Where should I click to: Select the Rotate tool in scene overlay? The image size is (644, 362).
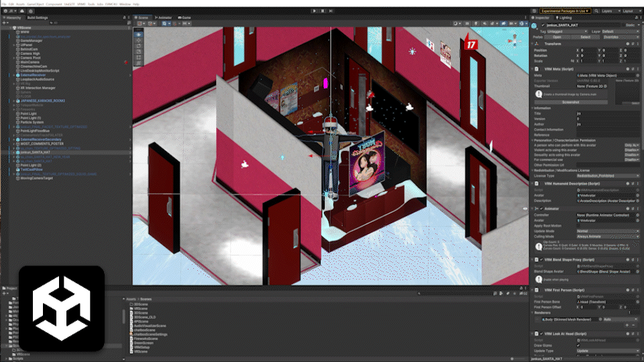(139, 47)
